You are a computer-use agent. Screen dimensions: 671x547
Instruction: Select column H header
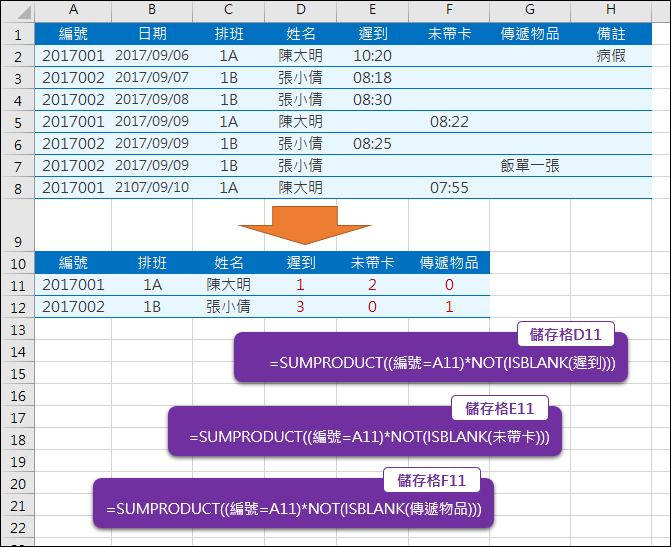point(611,10)
